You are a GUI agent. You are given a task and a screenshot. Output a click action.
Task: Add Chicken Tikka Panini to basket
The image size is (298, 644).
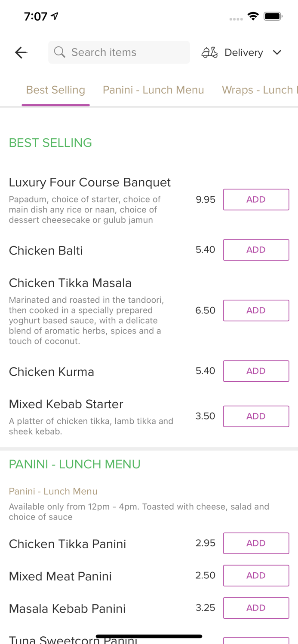(x=256, y=543)
